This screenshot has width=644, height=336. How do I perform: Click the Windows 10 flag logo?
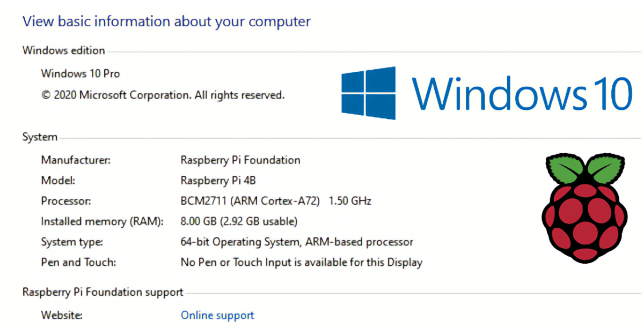[x=368, y=93]
